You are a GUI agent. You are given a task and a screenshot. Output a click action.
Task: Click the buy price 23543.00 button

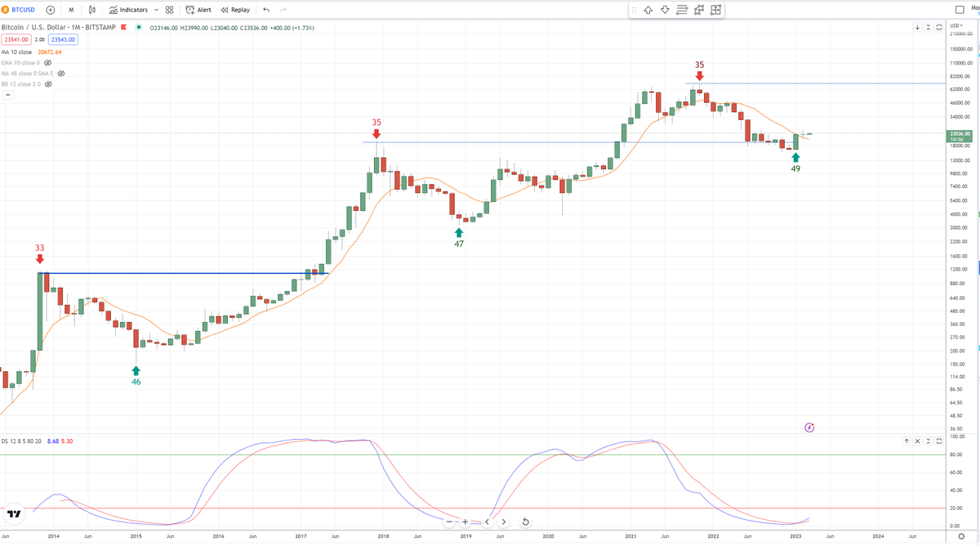click(x=61, y=39)
